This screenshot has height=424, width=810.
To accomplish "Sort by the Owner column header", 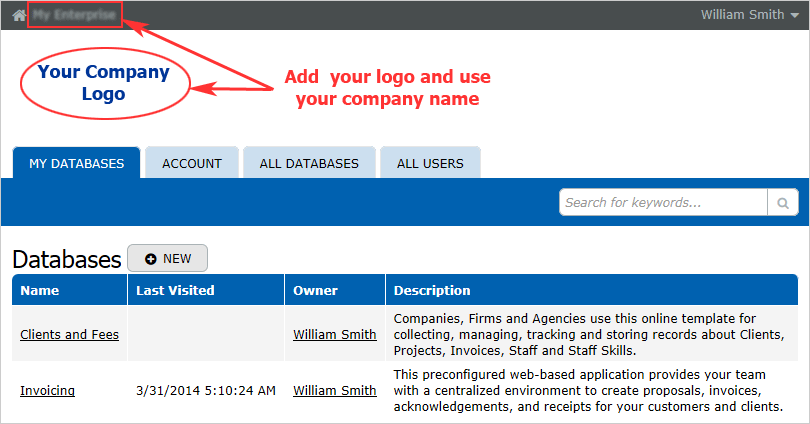I will pos(335,290).
